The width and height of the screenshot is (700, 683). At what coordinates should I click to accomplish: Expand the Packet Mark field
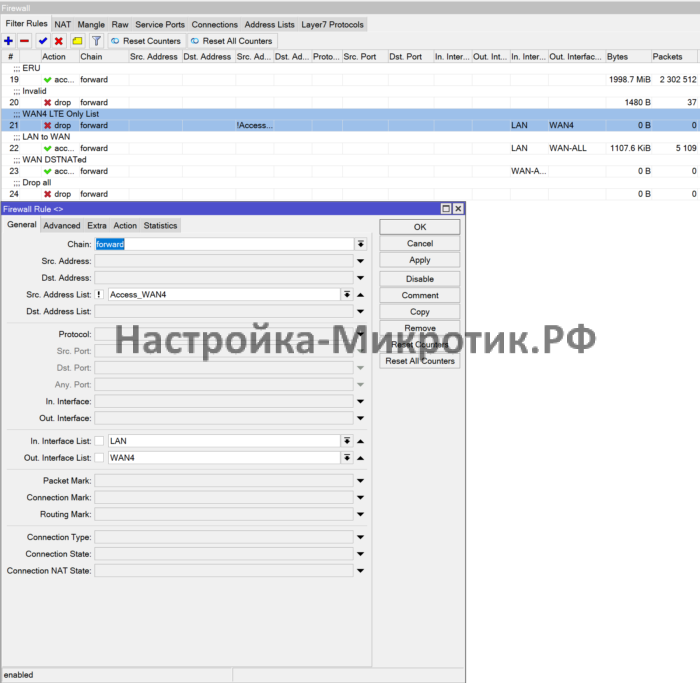(361, 481)
